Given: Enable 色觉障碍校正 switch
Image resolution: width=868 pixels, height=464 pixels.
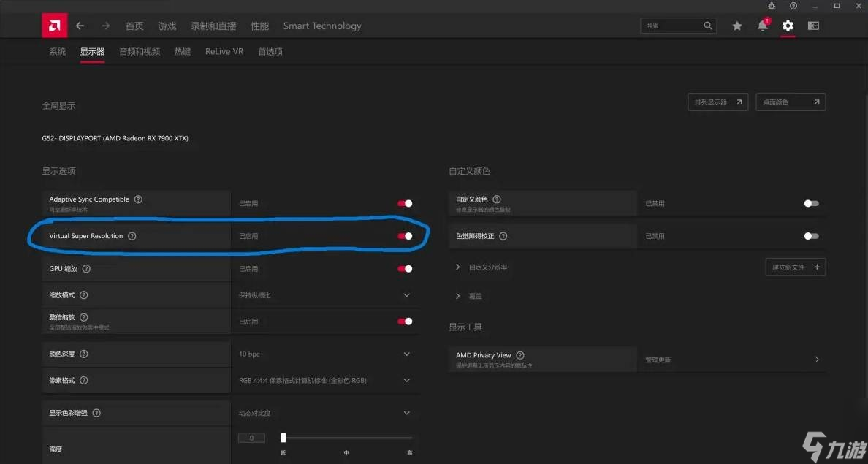Looking at the screenshot, I should (811, 236).
